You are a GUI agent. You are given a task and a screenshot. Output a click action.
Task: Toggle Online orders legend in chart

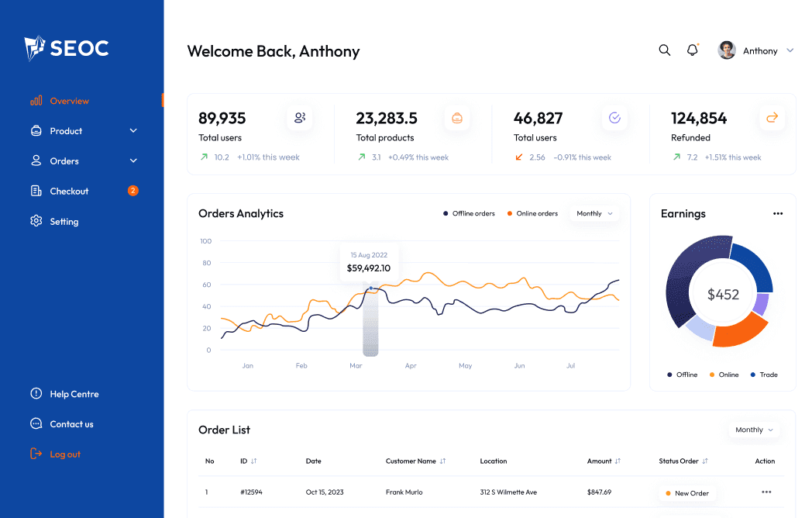coord(532,213)
